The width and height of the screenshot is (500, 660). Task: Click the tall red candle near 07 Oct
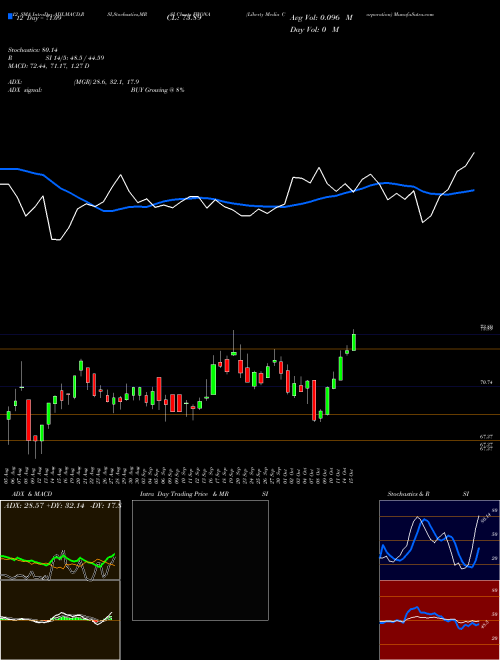314,400
